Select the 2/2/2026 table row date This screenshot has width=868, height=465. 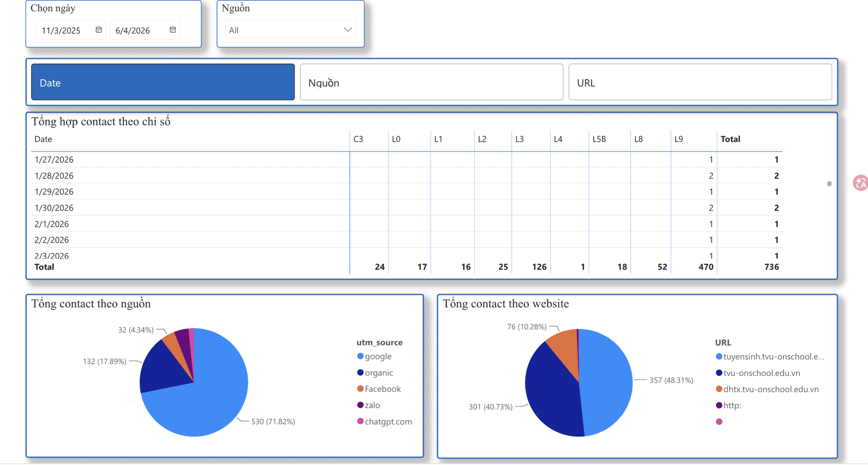52,240
